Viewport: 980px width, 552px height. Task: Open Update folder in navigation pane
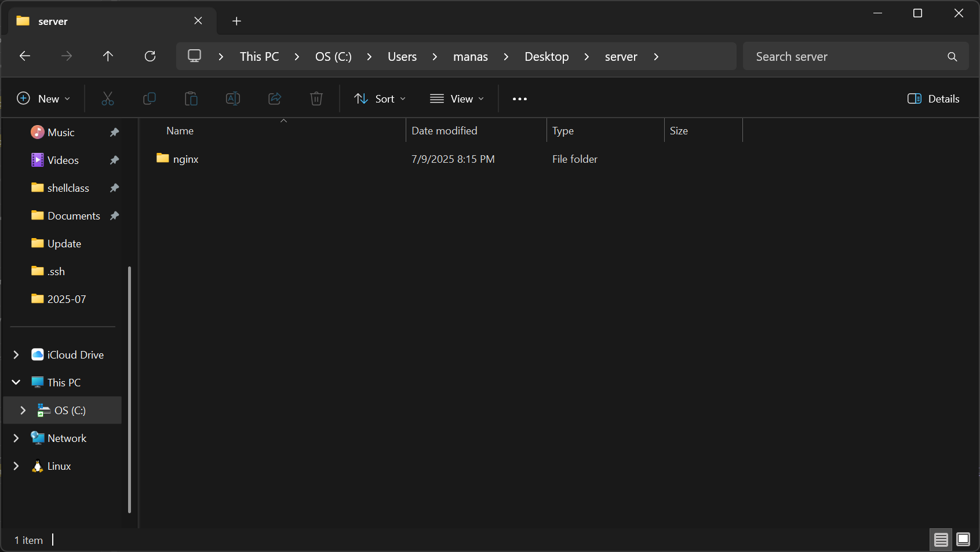[64, 243]
